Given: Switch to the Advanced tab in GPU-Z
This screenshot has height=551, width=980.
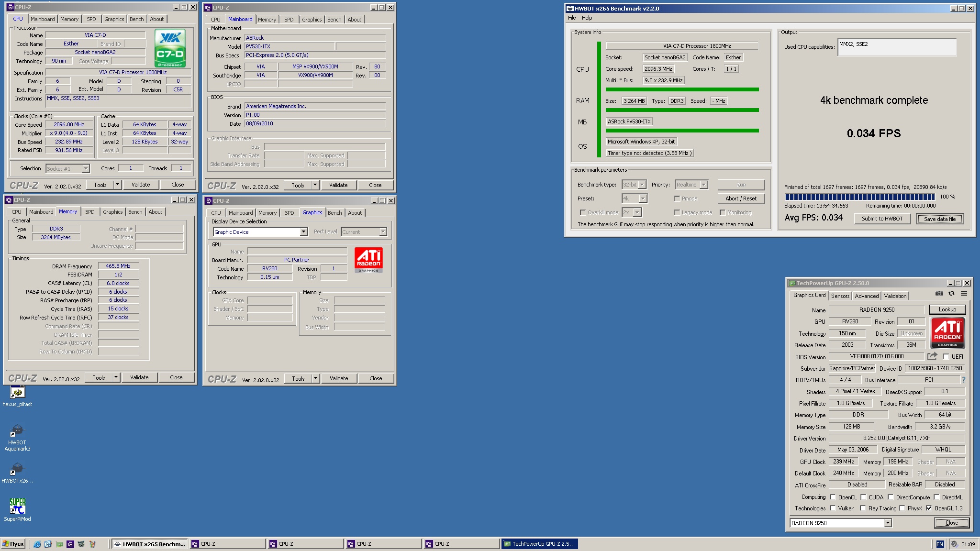Looking at the screenshot, I should pyautogui.click(x=867, y=296).
